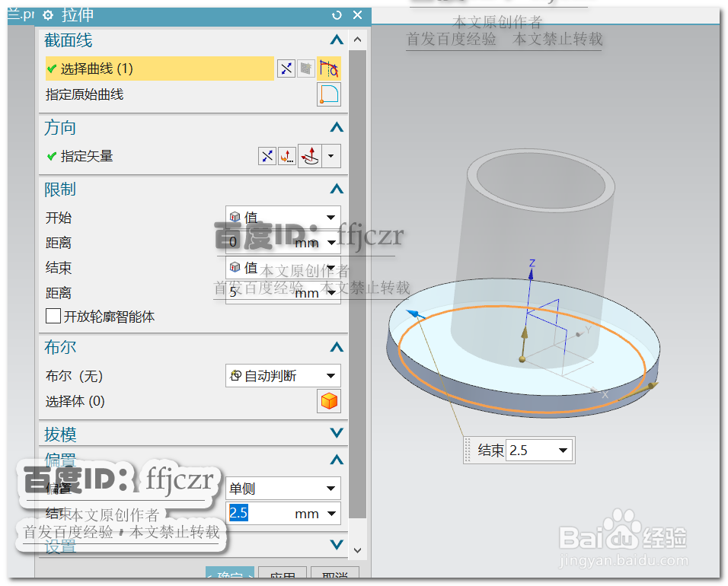Collapse the 限制 section

[x=336, y=189]
